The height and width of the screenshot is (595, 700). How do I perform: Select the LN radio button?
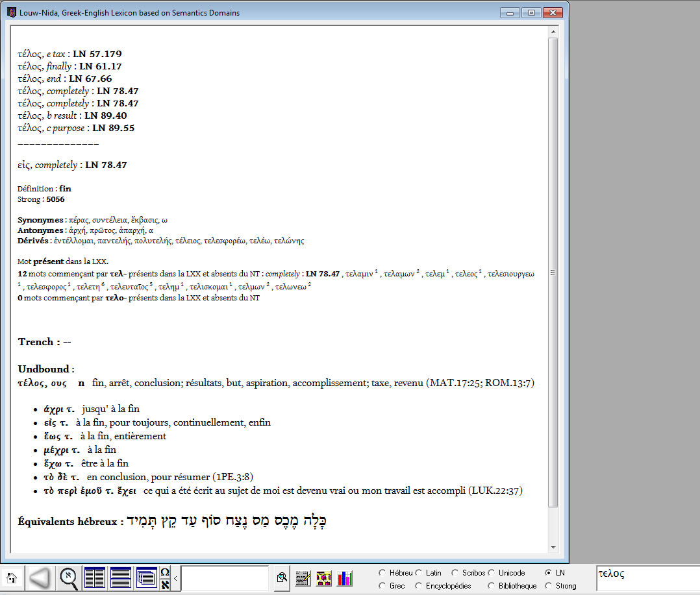[x=548, y=573]
